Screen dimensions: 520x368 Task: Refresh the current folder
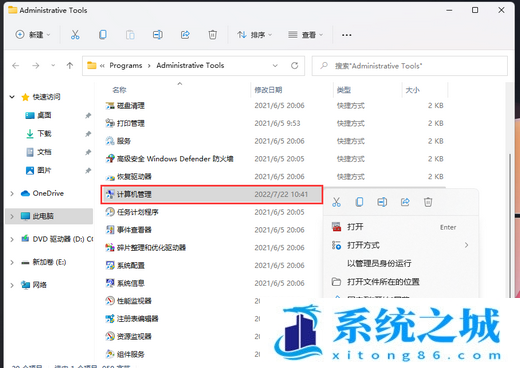pyautogui.click(x=294, y=66)
